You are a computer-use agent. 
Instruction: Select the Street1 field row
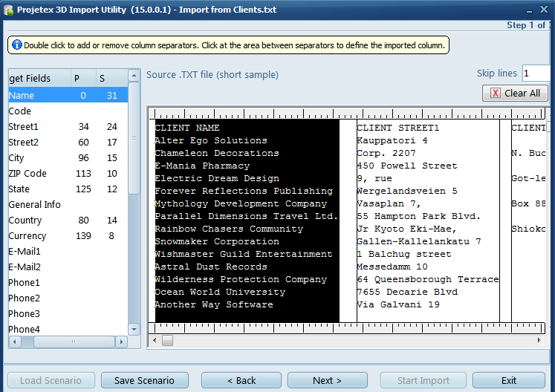pyautogui.click(x=68, y=126)
